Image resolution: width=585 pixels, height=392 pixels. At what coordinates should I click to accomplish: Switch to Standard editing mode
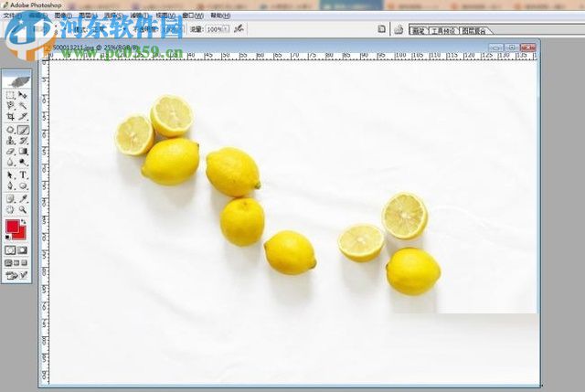10,250
